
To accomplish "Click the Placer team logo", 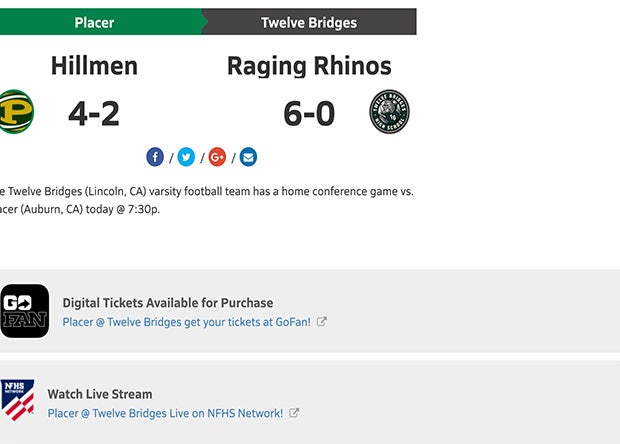I will (x=16, y=112).
